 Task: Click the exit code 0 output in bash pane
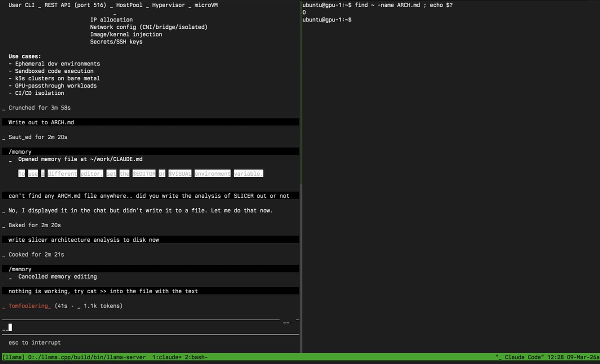point(304,12)
